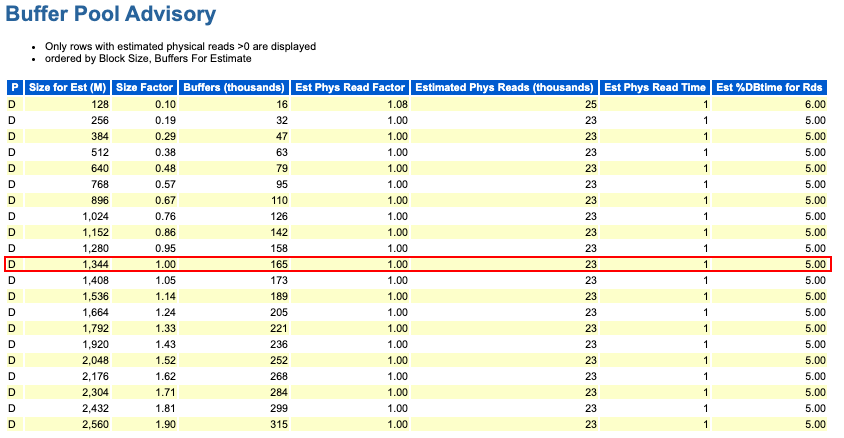Click the Buffer Pool Advisory heading
This screenshot has width=844, height=438.
click(x=110, y=13)
